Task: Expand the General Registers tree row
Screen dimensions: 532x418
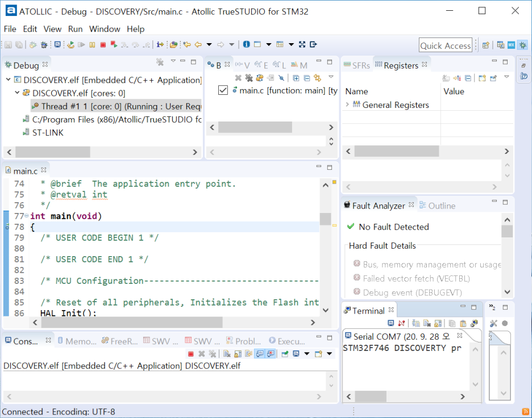Action: (x=347, y=104)
